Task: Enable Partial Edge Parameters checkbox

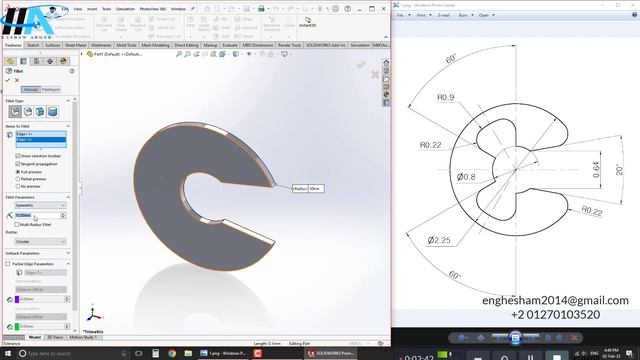Action: pyautogui.click(x=8, y=264)
